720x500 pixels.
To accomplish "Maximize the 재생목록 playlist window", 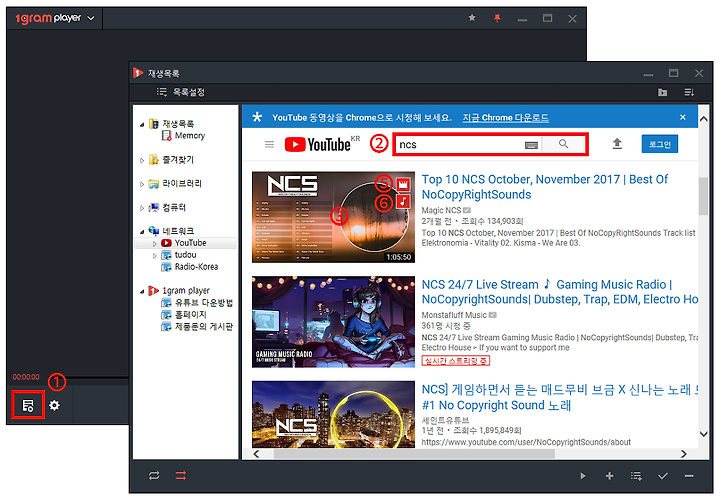I will [673, 73].
